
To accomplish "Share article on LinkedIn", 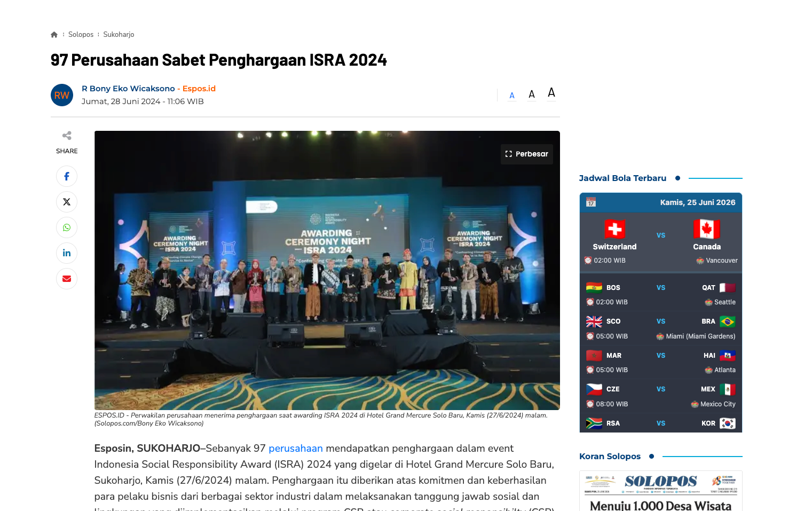I will [67, 253].
